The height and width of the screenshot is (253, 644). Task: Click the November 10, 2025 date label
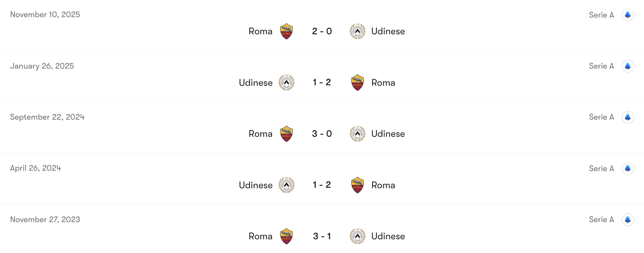pyautogui.click(x=45, y=14)
